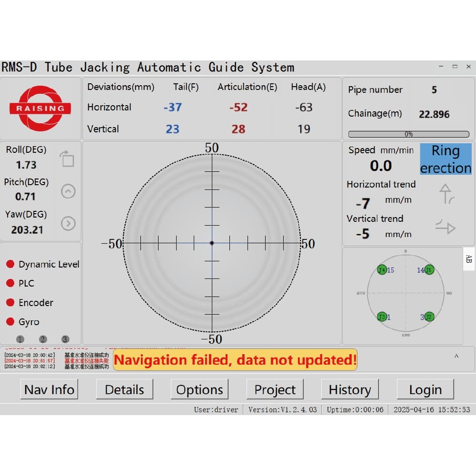Viewport: 476px width, 476px height.
Task: Click the Tail horizontal value -37
Action: point(172,107)
